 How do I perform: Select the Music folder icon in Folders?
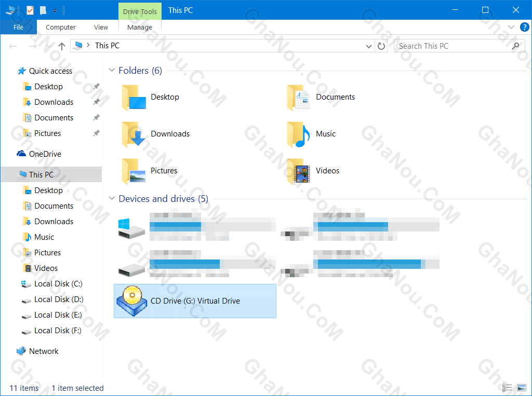tap(298, 134)
